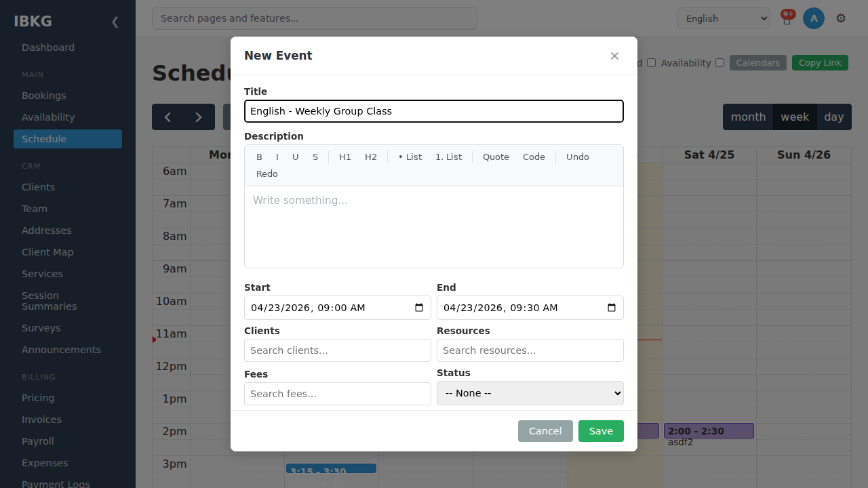Open Availability page in sidebar

[x=68, y=117]
